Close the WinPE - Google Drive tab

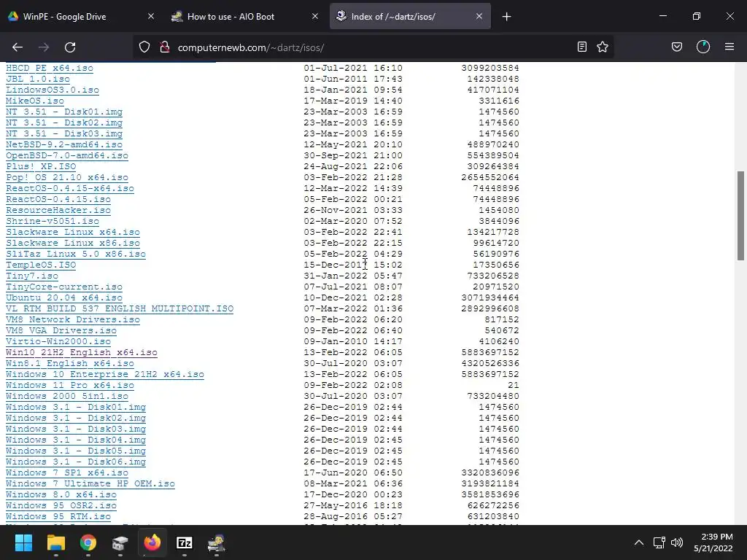(x=151, y=16)
